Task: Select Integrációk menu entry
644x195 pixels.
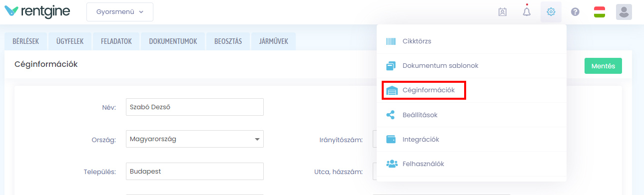Action: point(472,139)
